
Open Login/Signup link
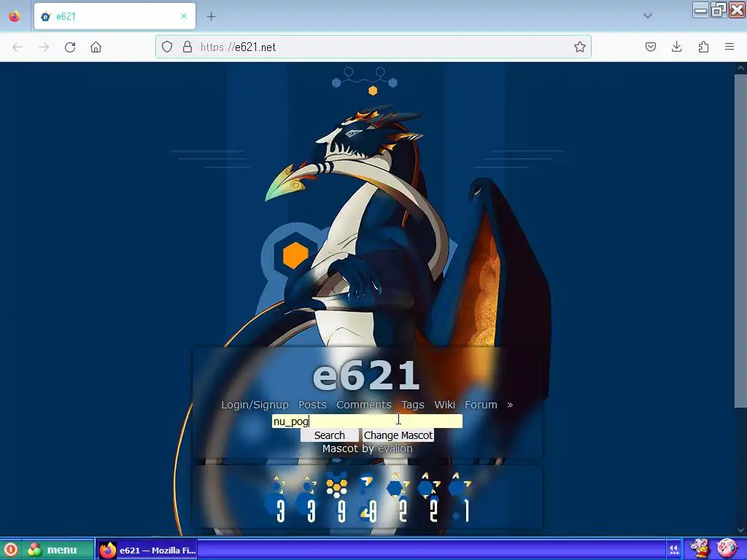click(255, 405)
